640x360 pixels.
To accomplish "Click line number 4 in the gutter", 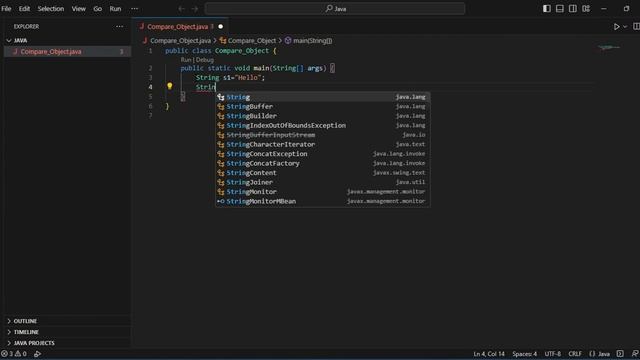I will point(150,87).
